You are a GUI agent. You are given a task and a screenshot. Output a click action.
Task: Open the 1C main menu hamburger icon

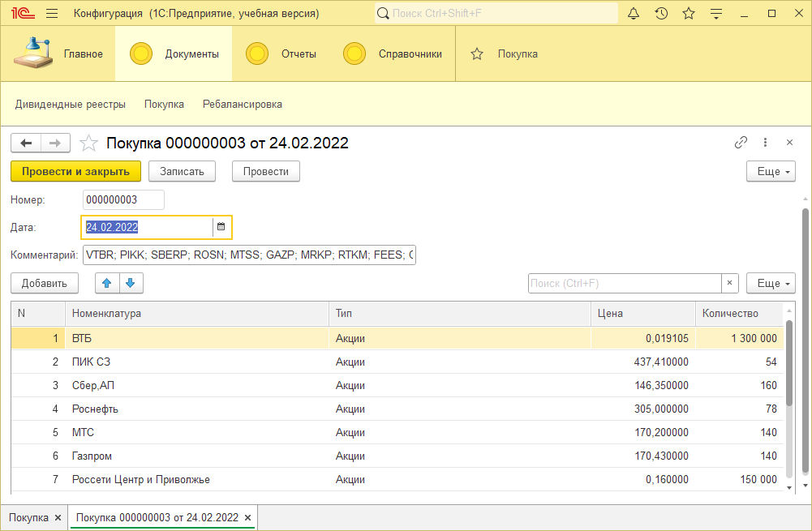tap(52, 14)
